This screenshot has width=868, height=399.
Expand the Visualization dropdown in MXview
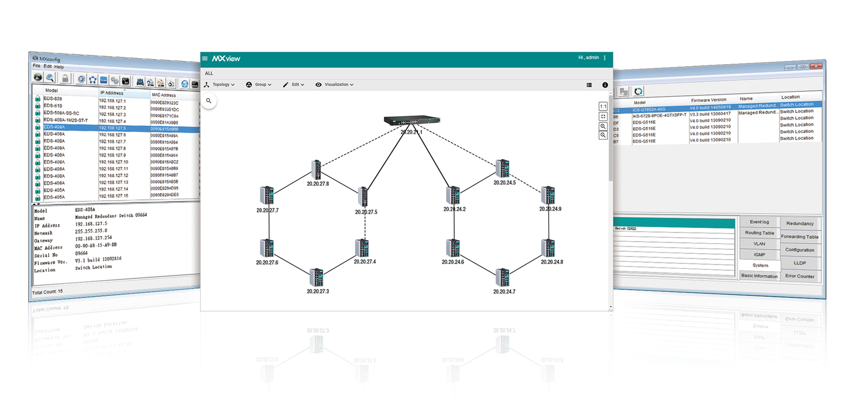pyautogui.click(x=335, y=85)
